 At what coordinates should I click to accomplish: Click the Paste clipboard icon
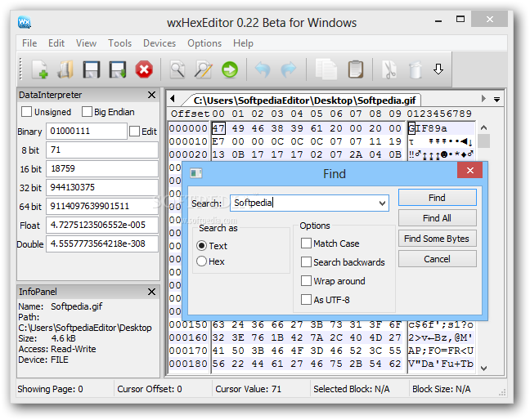click(x=356, y=69)
